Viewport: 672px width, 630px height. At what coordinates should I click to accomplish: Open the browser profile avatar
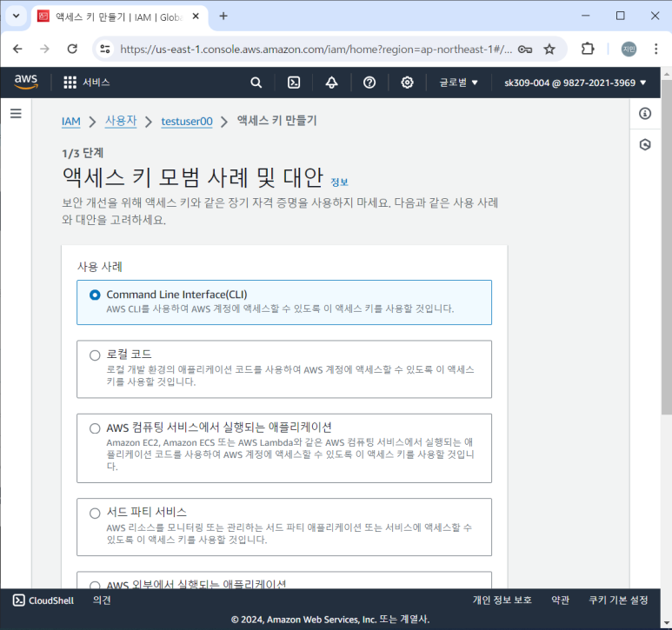click(x=629, y=49)
